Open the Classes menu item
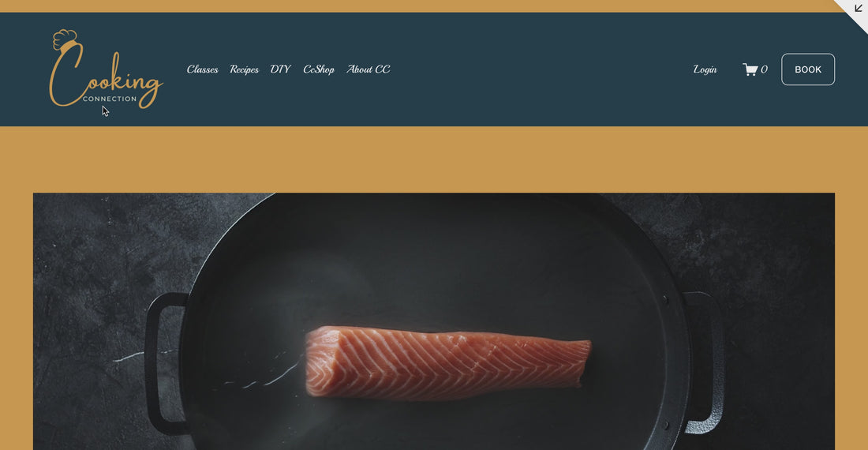868x450 pixels. point(202,69)
